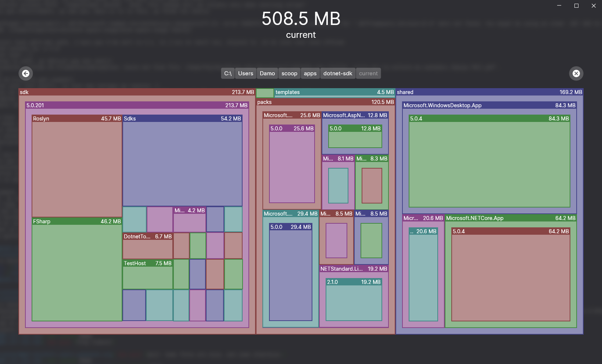The image size is (602, 364).
Task: Click the circular X close-scan icon
Action: [576, 73]
